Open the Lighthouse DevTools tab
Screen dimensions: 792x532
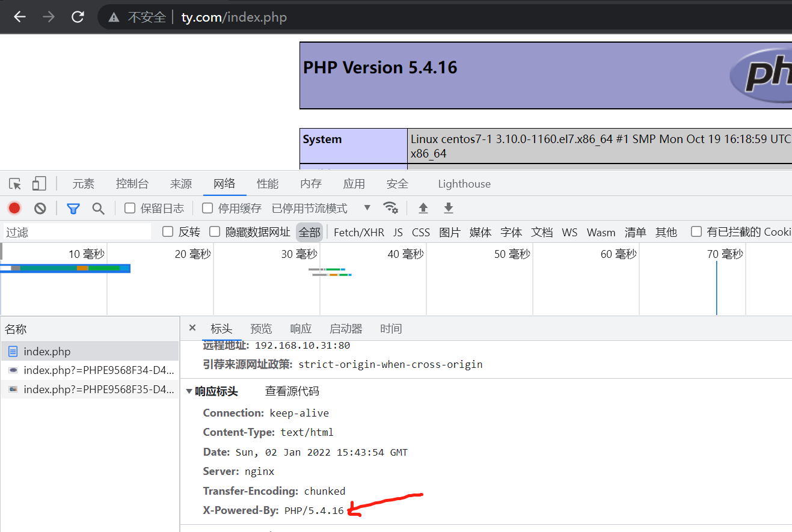(x=464, y=184)
